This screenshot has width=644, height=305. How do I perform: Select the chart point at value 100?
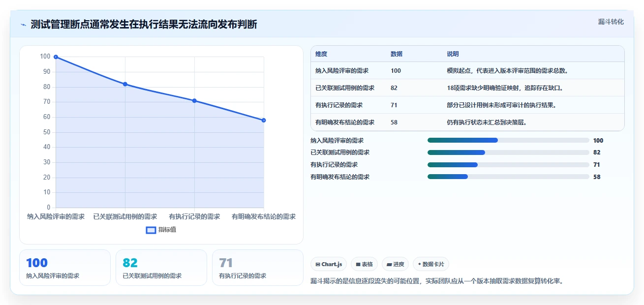(x=56, y=57)
